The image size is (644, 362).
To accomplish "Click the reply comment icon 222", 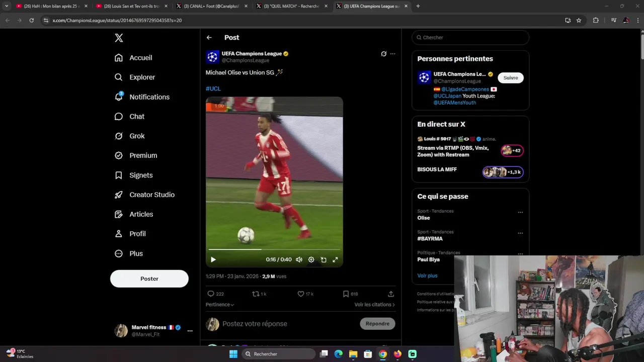I will pyautogui.click(x=215, y=294).
